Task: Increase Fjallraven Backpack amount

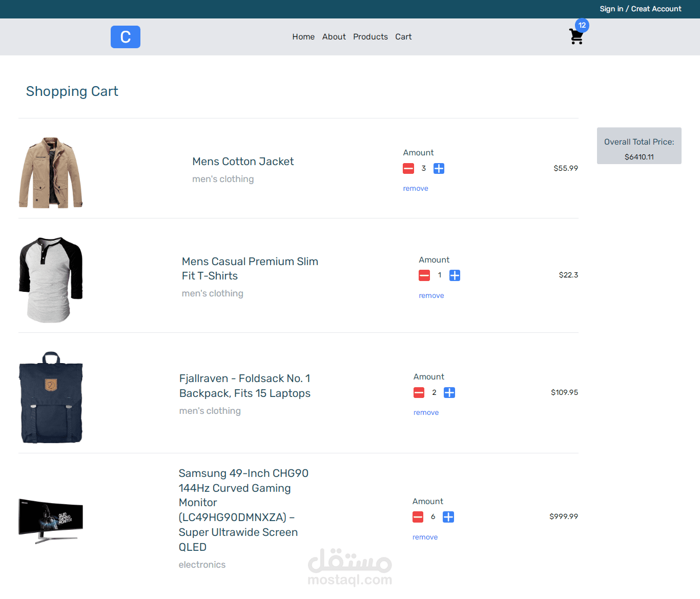Action: 449,393
